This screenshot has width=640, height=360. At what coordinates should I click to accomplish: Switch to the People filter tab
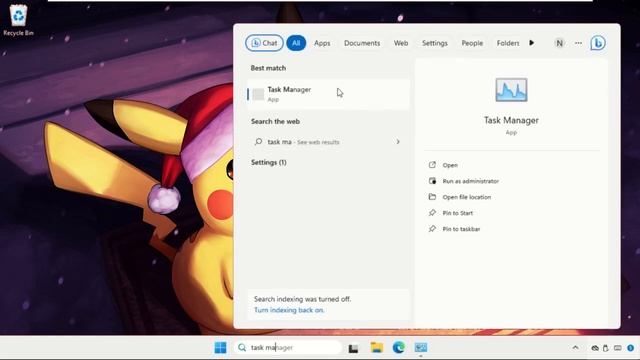click(x=472, y=43)
